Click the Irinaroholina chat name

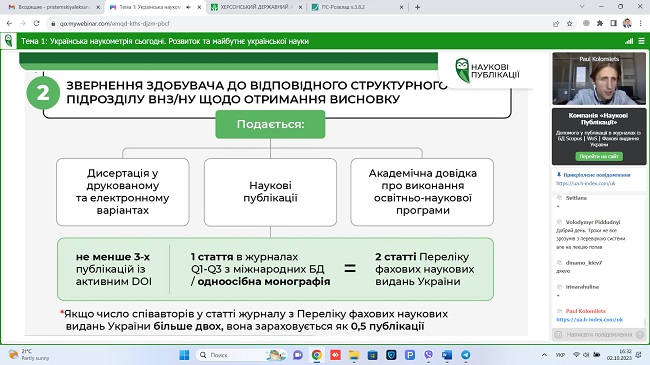(582, 287)
